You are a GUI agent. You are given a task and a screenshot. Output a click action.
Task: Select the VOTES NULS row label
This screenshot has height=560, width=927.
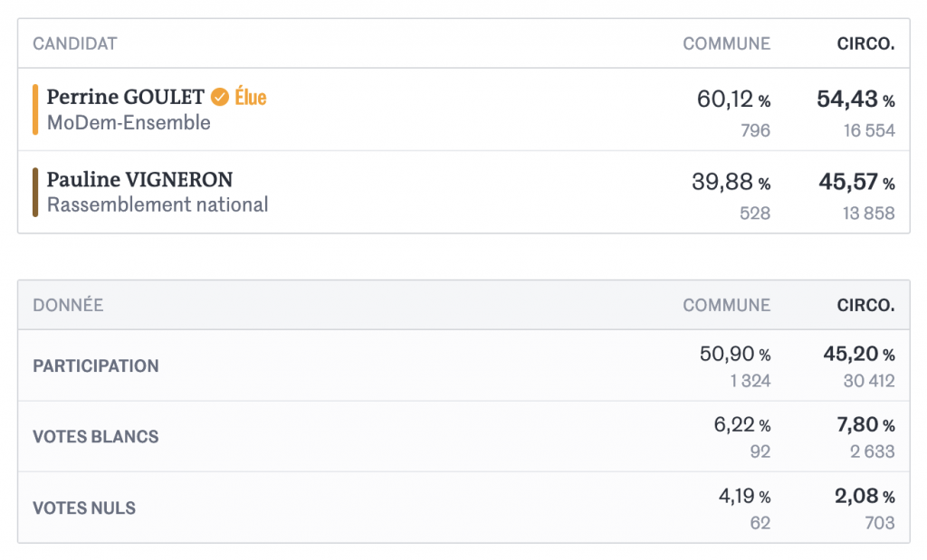click(x=84, y=508)
